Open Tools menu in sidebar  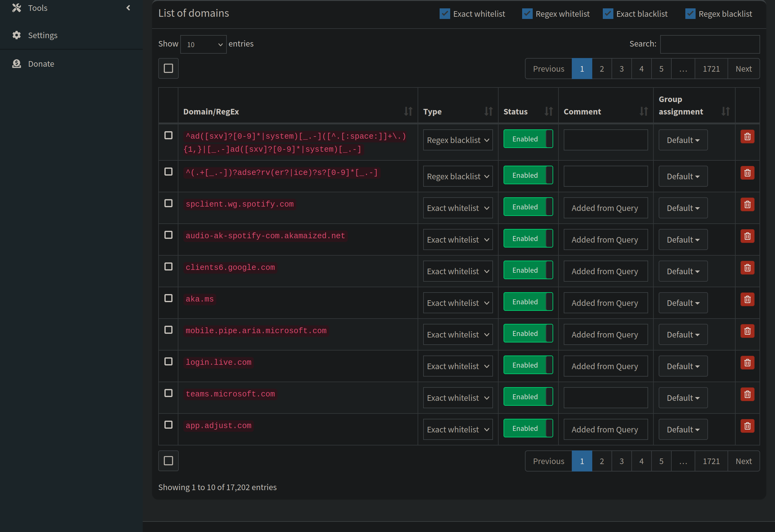(38, 8)
